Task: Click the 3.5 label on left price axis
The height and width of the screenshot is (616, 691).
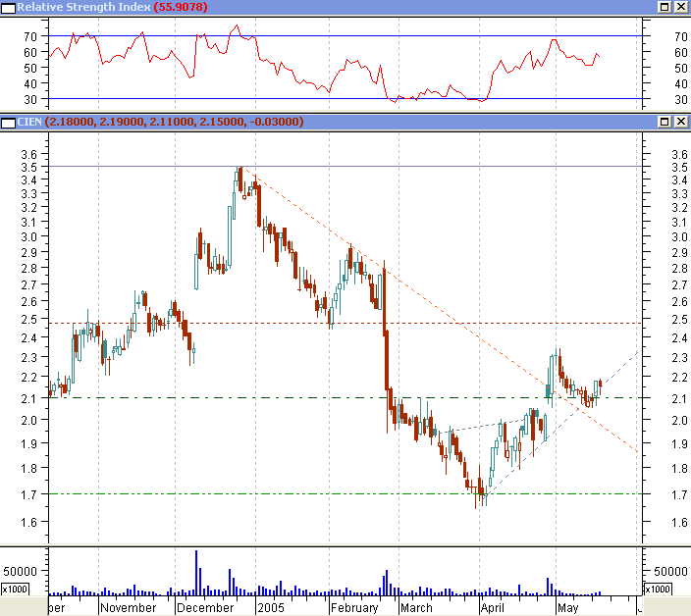Action: tap(29, 168)
